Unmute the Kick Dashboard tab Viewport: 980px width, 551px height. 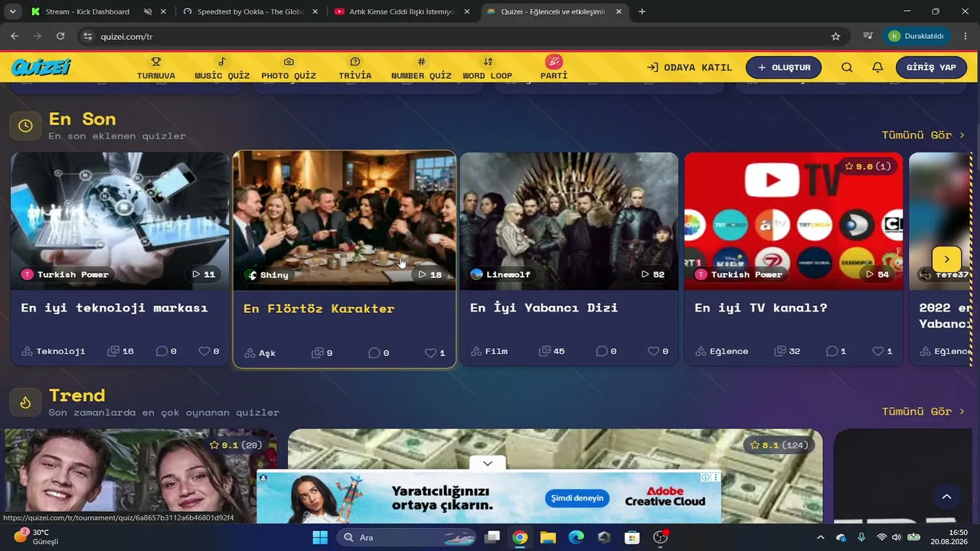(148, 11)
